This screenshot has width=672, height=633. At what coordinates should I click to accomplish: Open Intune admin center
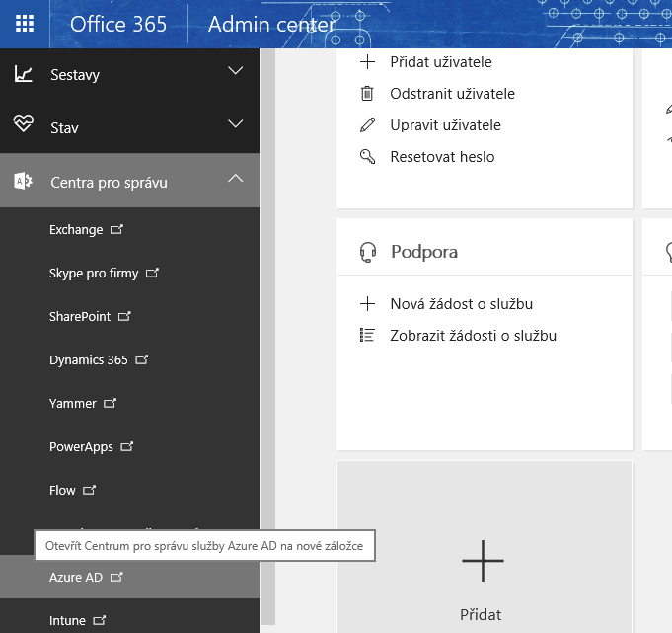coord(67,620)
